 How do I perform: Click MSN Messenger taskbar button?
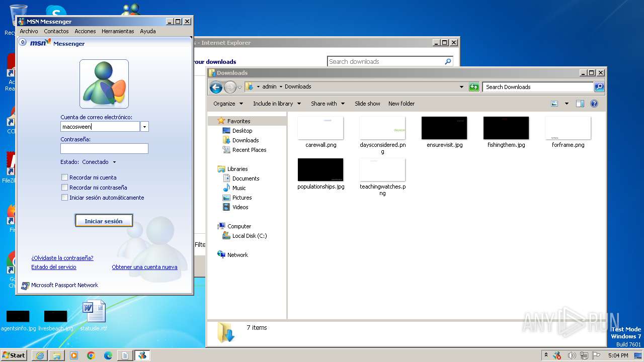click(142, 355)
